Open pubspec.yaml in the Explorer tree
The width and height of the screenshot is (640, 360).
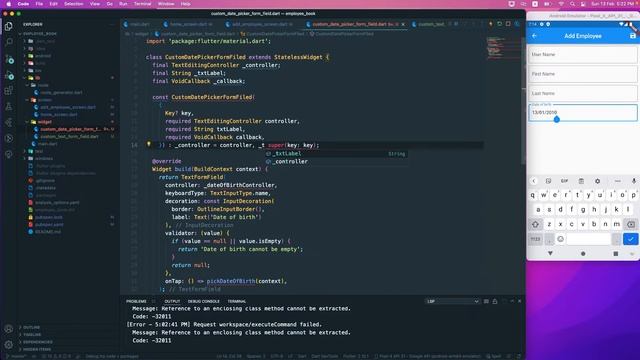click(x=49, y=224)
